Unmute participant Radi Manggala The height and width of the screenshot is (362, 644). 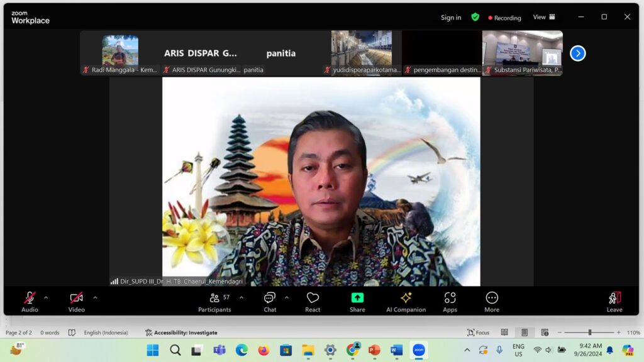coord(85,70)
